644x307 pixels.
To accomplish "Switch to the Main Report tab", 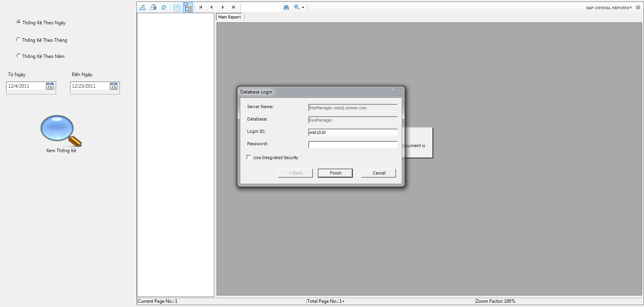I will click(x=229, y=17).
